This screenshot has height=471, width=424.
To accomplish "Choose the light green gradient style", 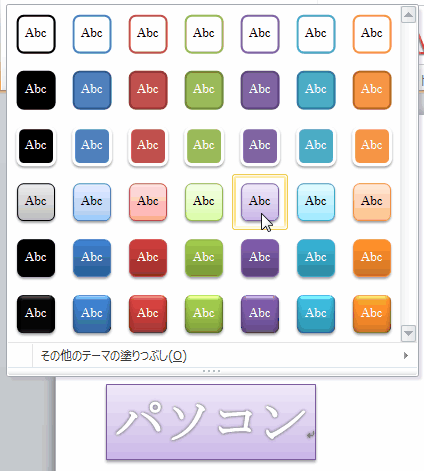I will pos(204,202).
